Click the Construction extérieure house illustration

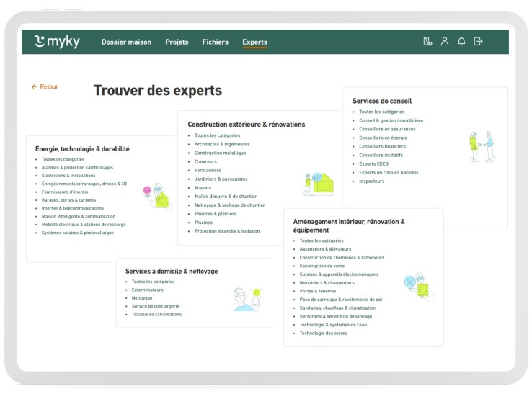(318, 184)
